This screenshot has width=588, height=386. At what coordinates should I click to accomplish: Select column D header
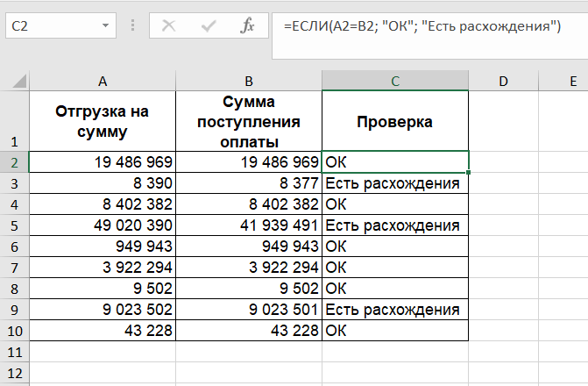point(503,81)
